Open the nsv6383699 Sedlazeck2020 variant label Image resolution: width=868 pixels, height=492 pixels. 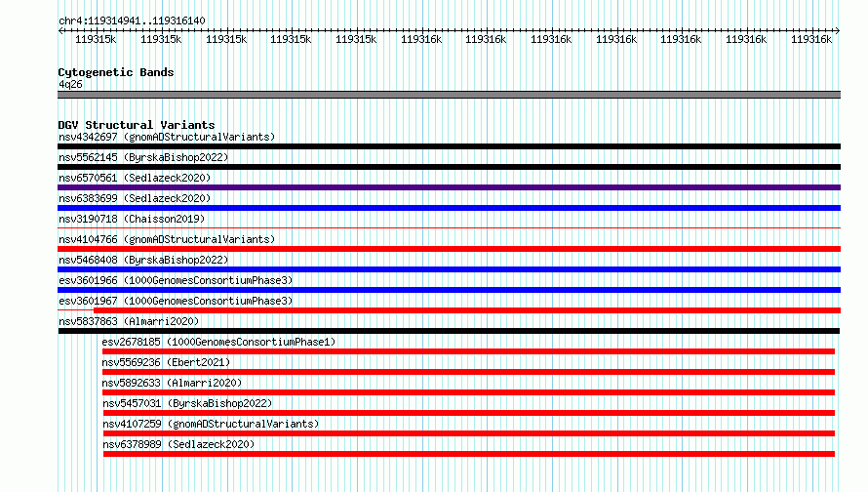135,198
